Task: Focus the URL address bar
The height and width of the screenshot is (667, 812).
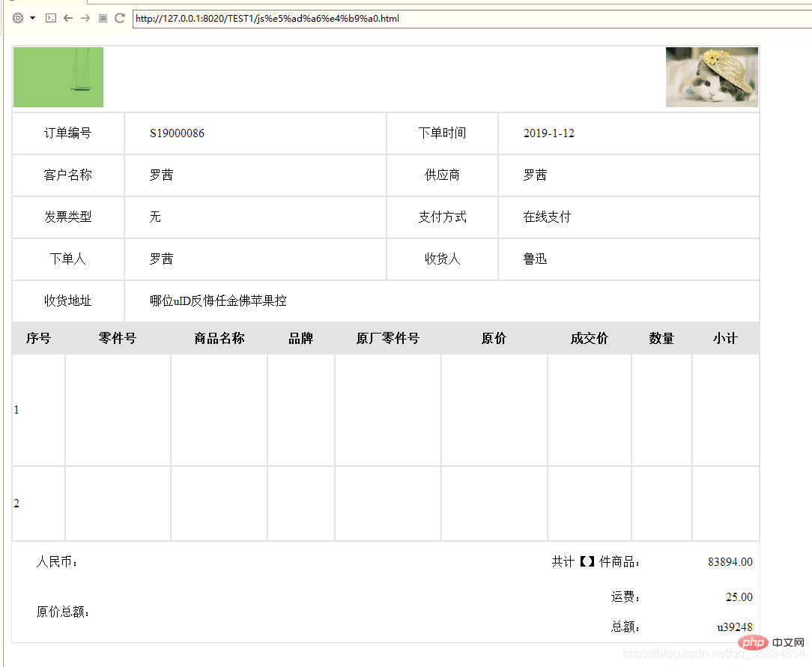Action: point(472,19)
